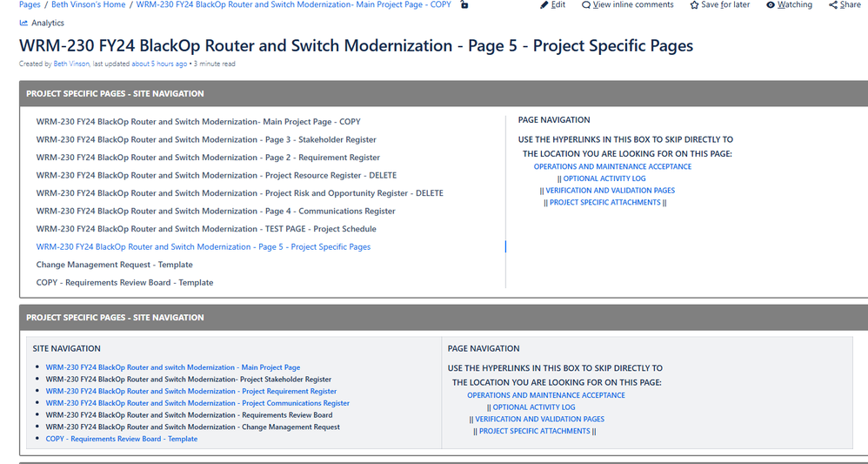The height and width of the screenshot is (464, 868).
Task: Open TEST PAGE - Project Schedule tree item
Action: (206, 228)
